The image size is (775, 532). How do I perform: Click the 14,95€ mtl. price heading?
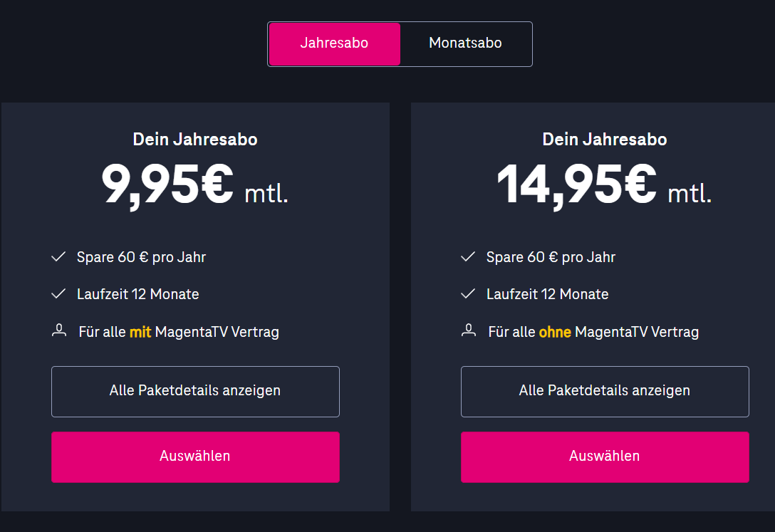pyautogui.click(x=604, y=186)
